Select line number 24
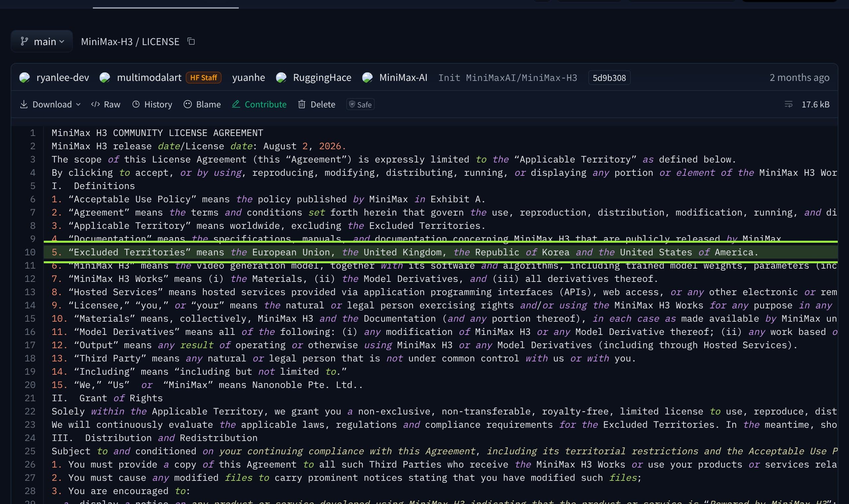The height and width of the screenshot is (504, 849). (x=30, y=438)
